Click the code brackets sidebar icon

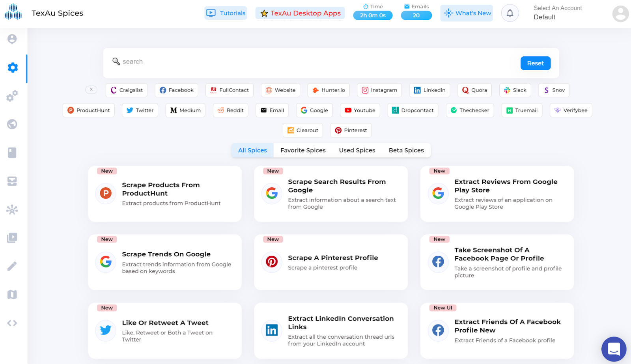[12, 323]
